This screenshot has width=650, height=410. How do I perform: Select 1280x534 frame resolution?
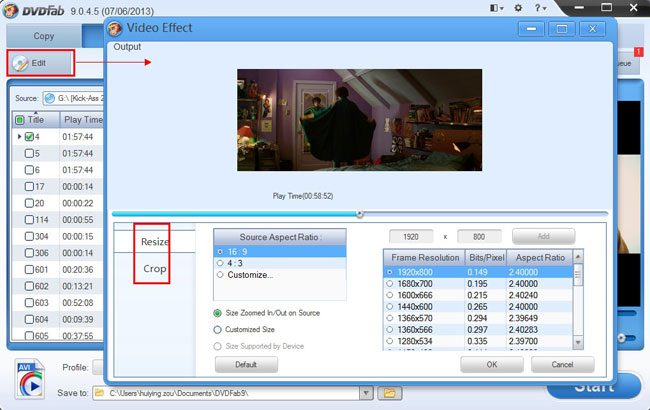478,341
